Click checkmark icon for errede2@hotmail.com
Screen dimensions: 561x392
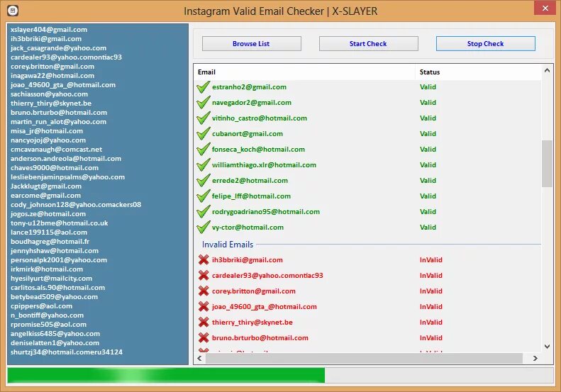pyautogui.click(x=204, y=181)
